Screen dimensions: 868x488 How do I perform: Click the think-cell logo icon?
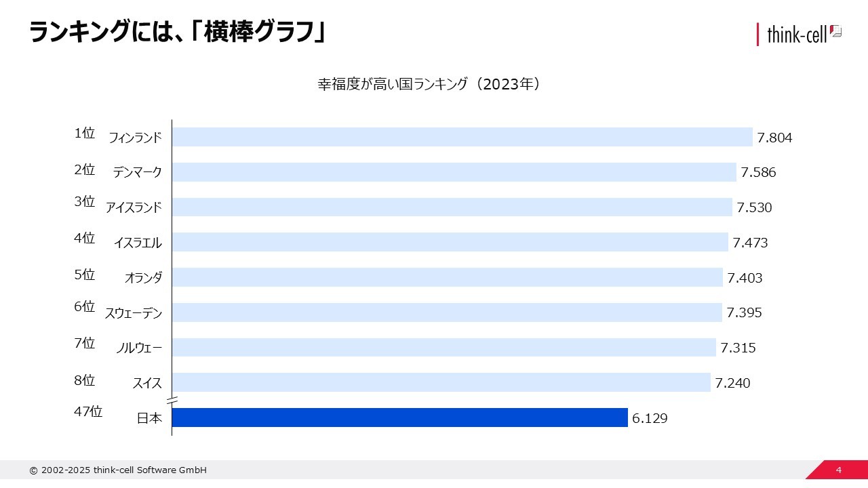[835, 31]
